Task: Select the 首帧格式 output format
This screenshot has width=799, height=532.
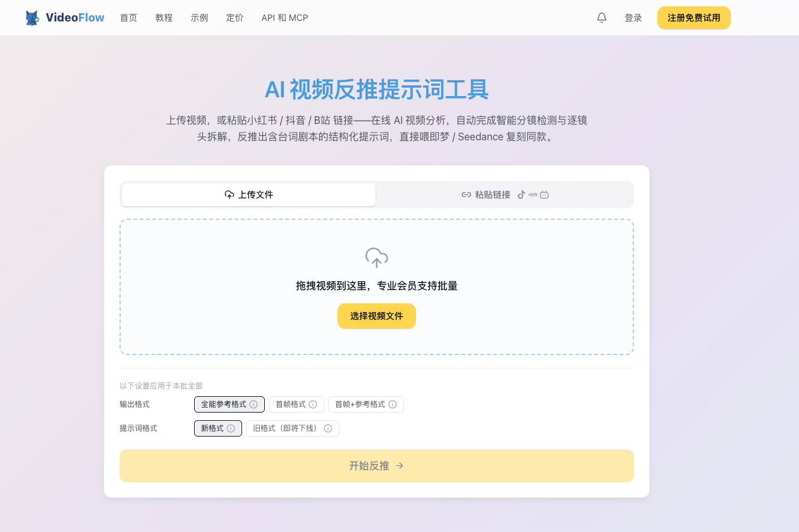Action: 296,404
